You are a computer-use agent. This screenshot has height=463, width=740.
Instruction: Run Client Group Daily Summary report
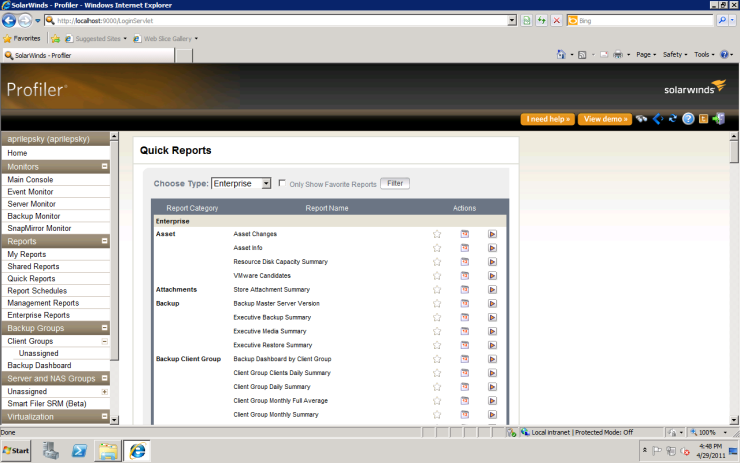click(x=492, y=387)
